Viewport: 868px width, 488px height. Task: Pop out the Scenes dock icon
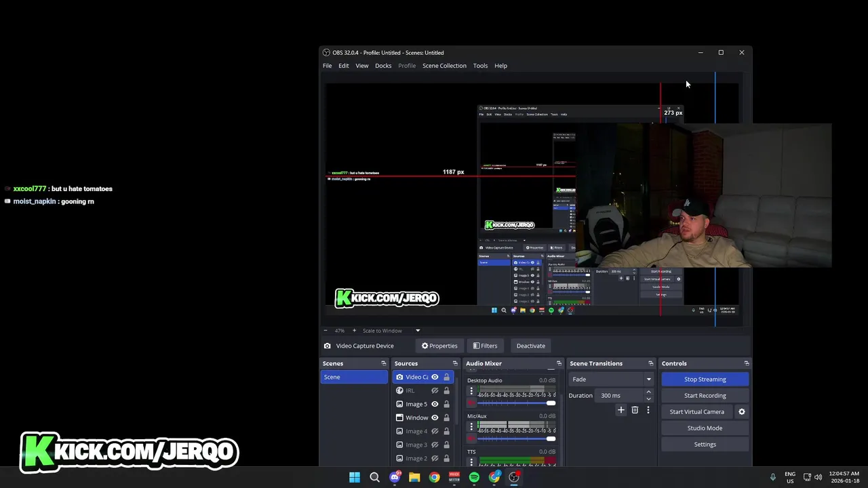(383, 363)
